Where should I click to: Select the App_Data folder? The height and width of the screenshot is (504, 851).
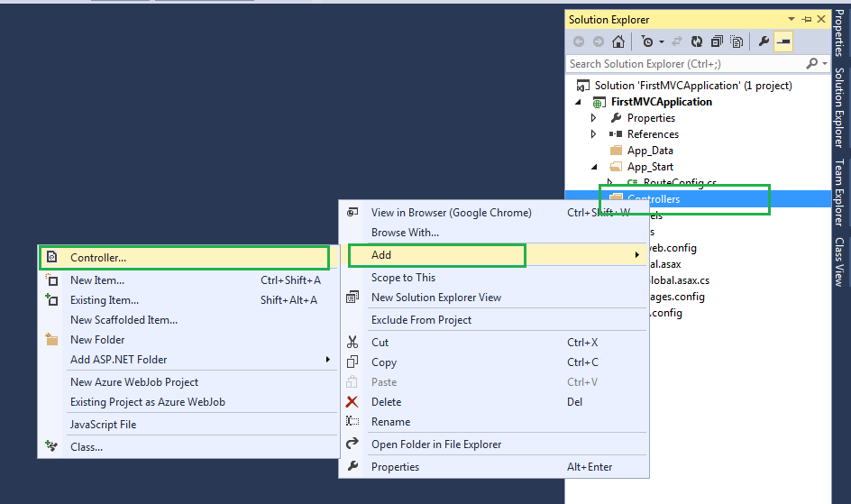[x=650, y=151]
